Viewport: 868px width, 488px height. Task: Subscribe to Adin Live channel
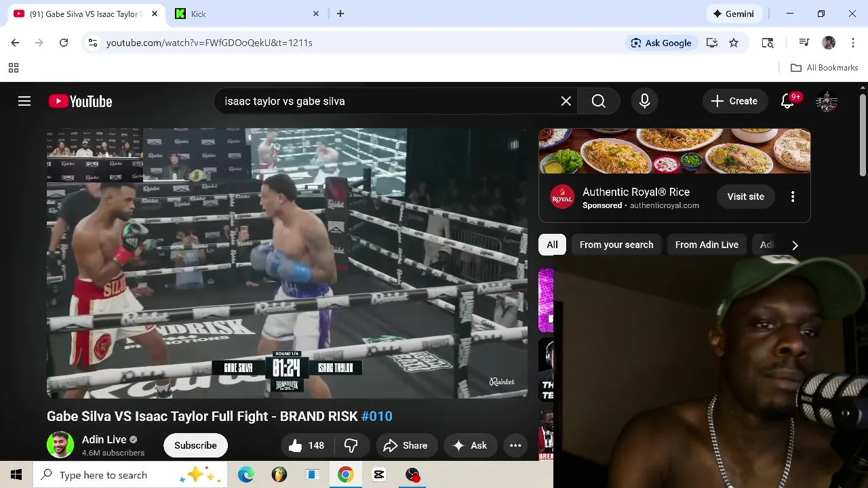pos(195,445)
